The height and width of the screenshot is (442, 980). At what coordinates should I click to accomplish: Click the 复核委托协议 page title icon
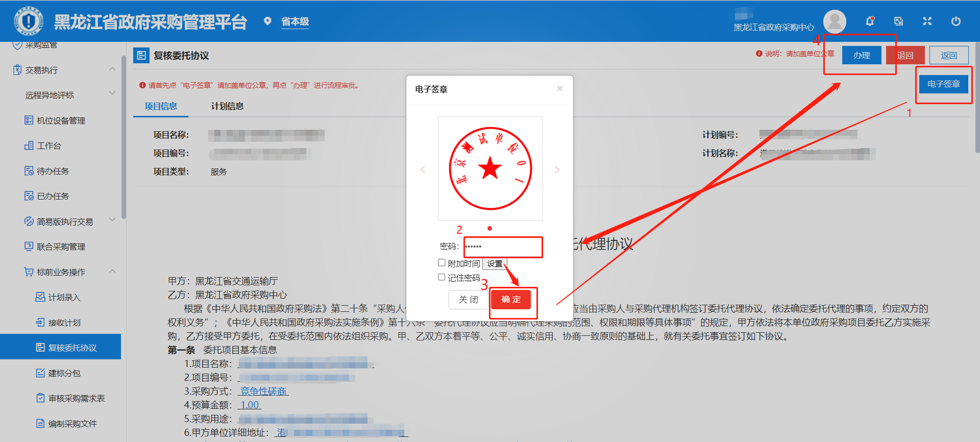point(141,55)
